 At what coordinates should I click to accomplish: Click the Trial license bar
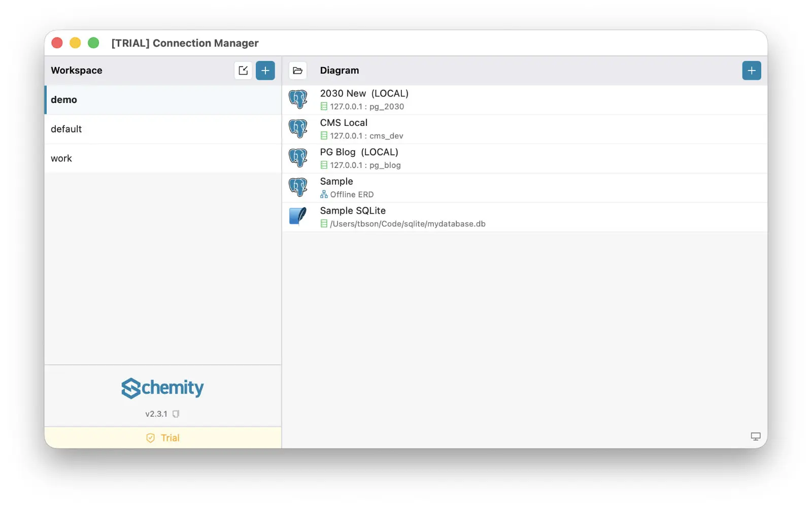point(163,437)
